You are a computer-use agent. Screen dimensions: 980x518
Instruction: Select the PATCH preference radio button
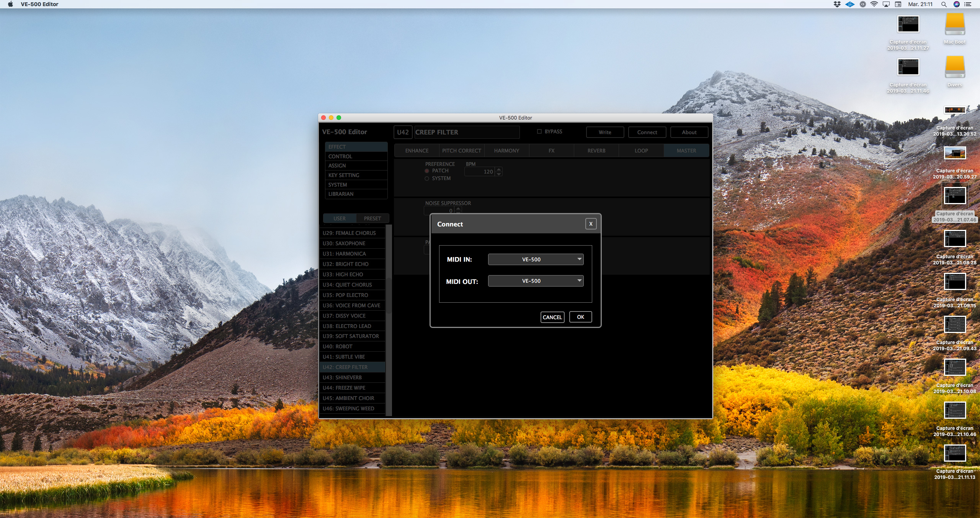tap(427, 171)
